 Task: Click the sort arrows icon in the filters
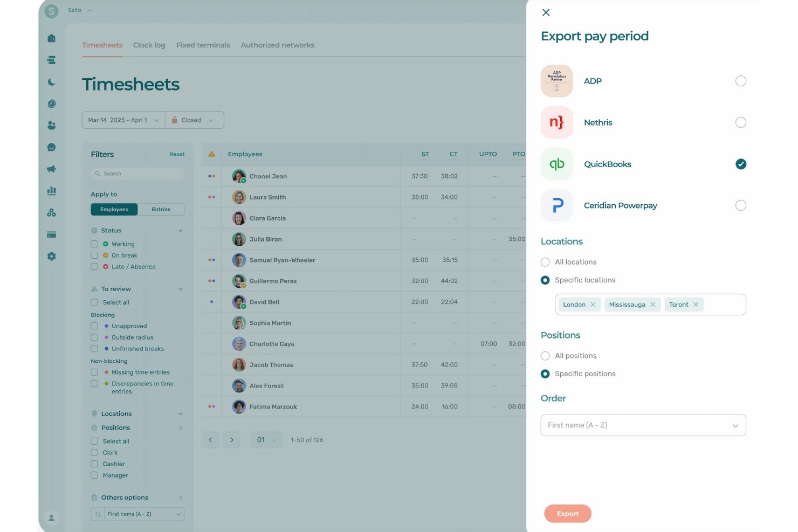98,514
